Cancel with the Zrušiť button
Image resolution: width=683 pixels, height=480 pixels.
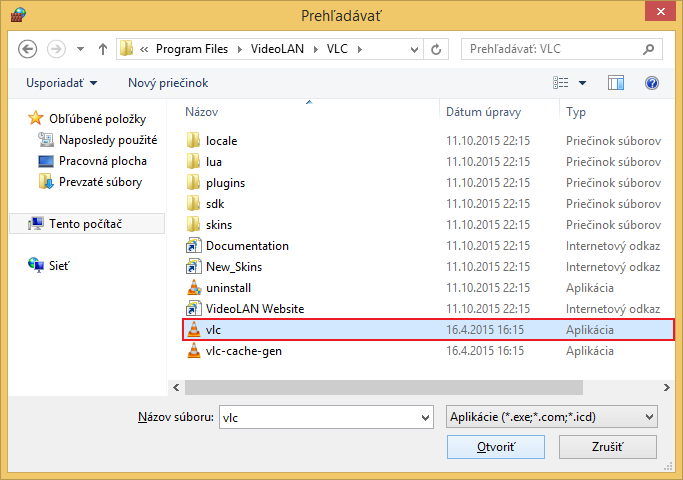[608, 447]
